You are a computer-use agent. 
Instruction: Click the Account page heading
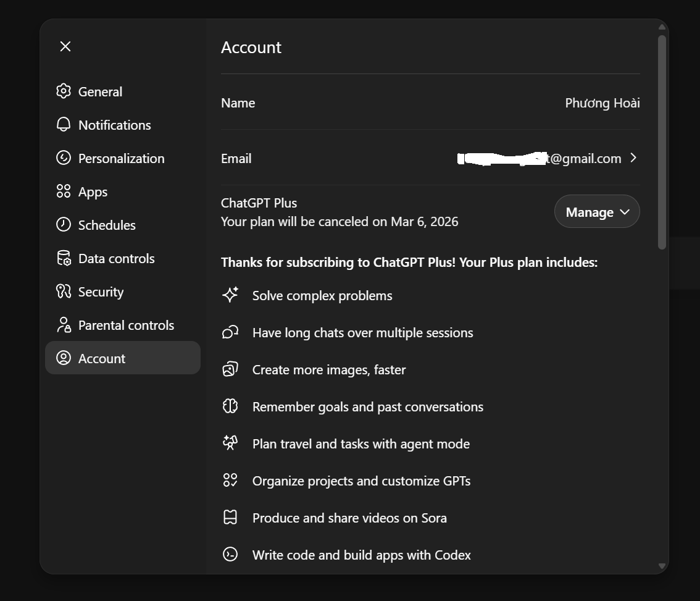(x=251, y=48)
